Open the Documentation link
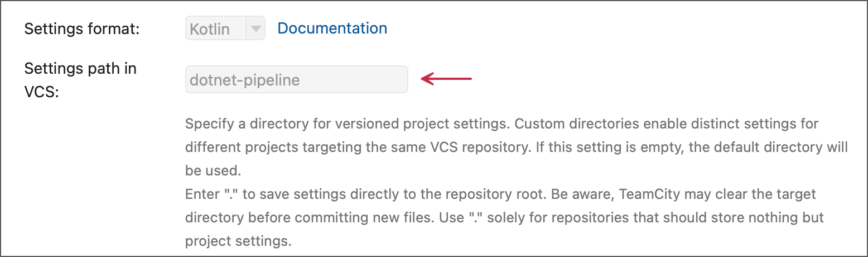868x257 pixels. [x=332, y=28]
